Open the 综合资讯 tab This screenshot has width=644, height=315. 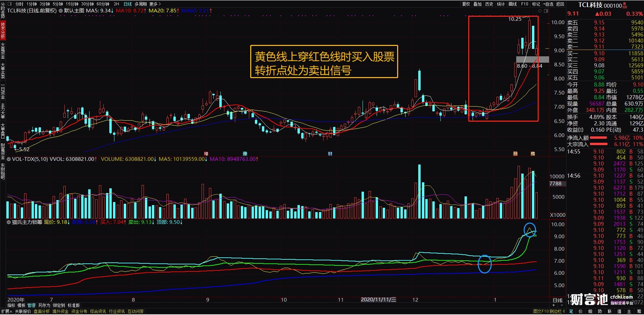click(98, 312)
